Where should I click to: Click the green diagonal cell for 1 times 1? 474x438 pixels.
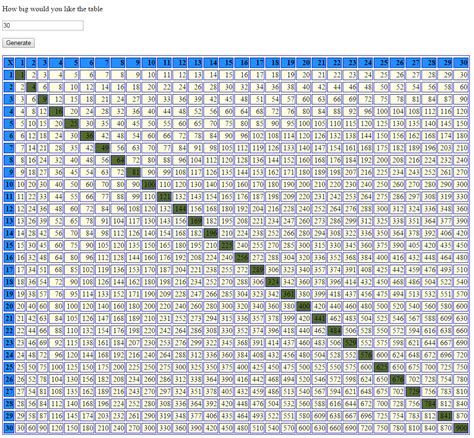coord(20,75)
